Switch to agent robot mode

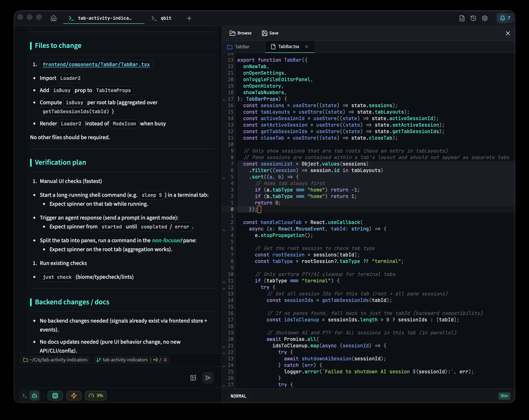point(35,395)
